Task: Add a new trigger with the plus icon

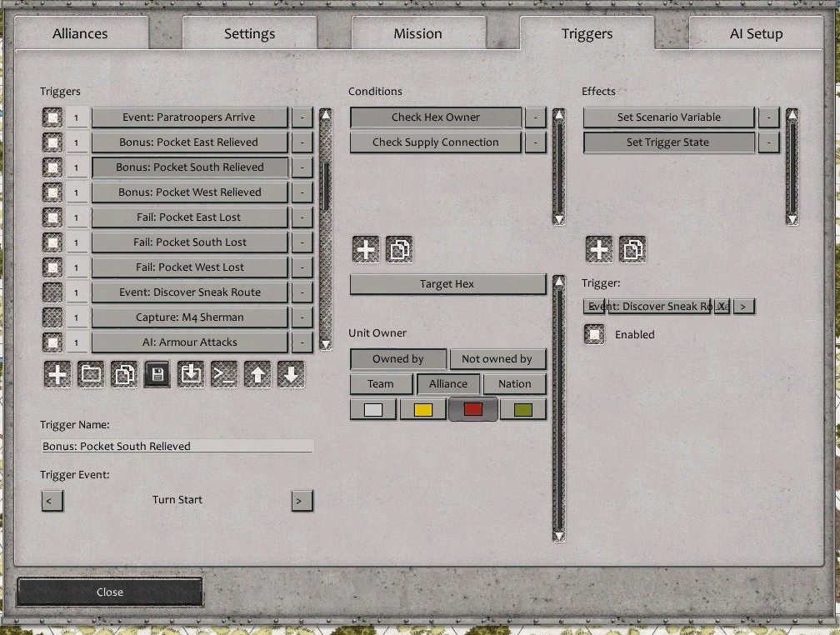Action: click(x=57, y=374)
